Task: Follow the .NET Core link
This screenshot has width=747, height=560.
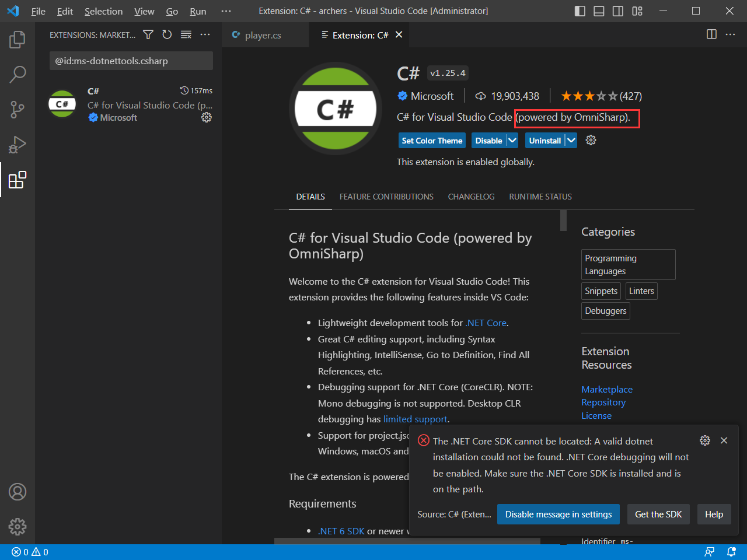Action: [x=487, y=323]
